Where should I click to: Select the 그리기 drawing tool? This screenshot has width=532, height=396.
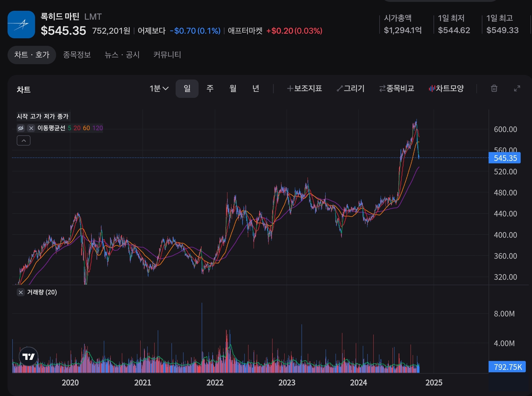(x=351, y=88)
